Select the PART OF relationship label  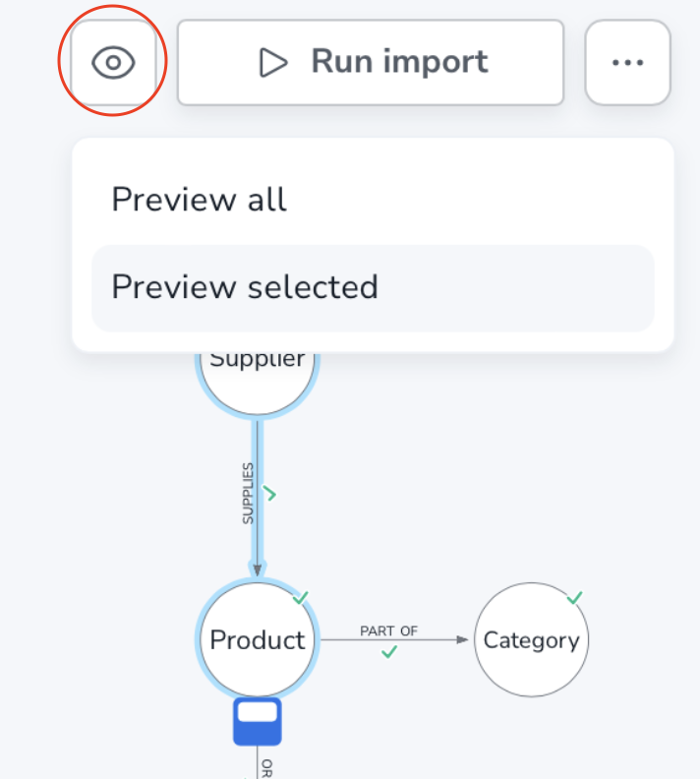click(388, 631)
